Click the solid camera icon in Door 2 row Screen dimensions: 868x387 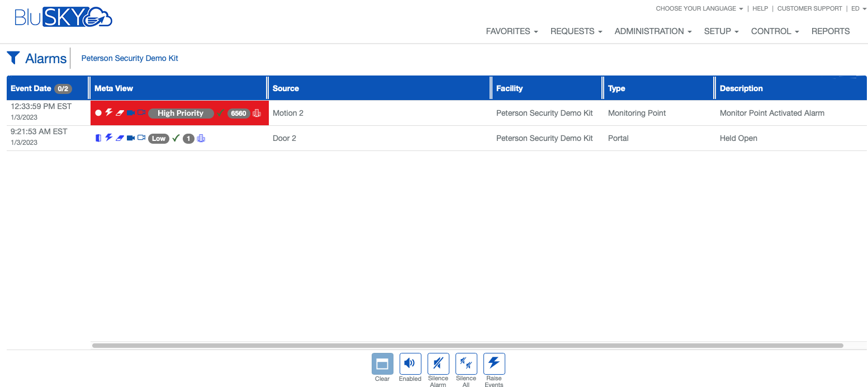[x=131, y=138]
